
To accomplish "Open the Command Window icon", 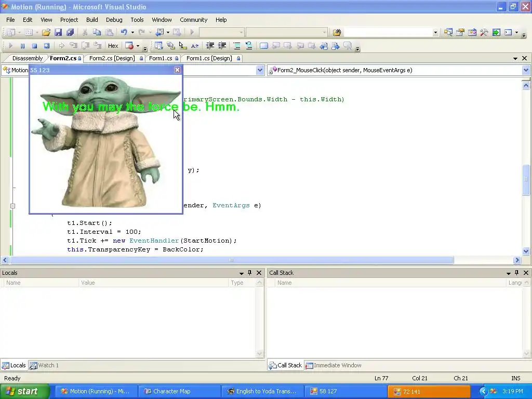I will click(x=508, y=32).
